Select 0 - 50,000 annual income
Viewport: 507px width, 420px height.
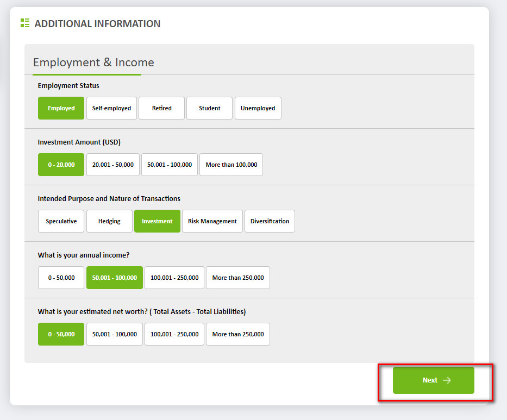click(x=61, y=278)
